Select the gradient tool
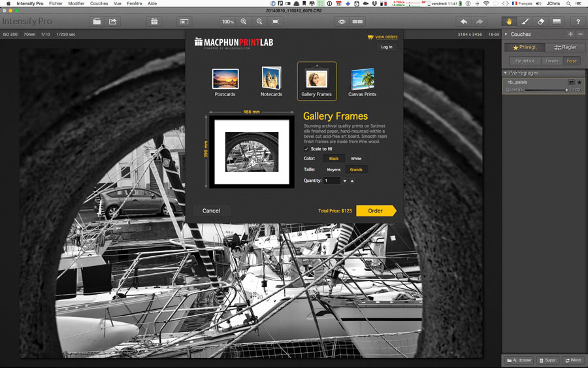This screenshot has width=588, height=368. [x=557, y=22]
